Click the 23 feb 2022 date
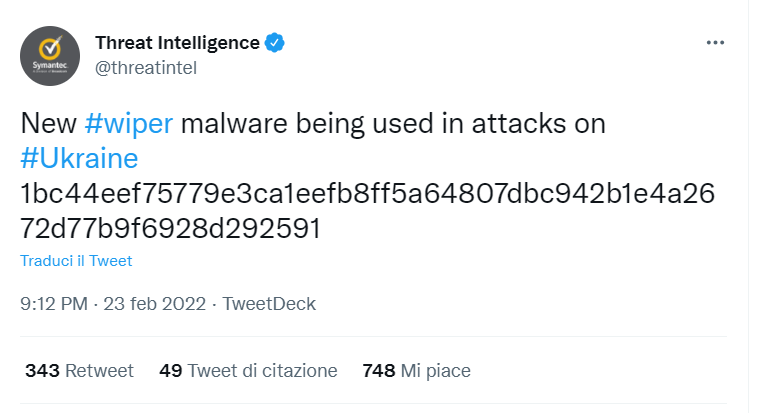The height and width of the screenshot is (413, 762). [x=154, y=303]
